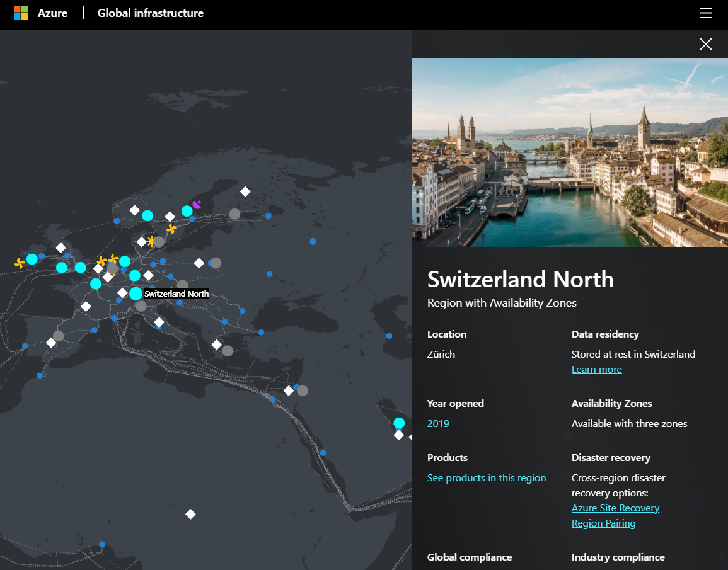Click the wind turbine icon west of Ireland
728x570 pixels.
pyautogui.click(x=20, y=263)
